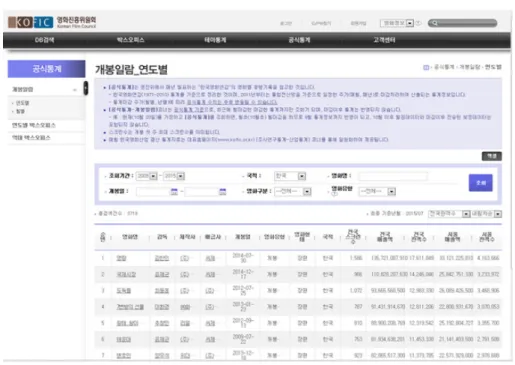Viewport: 515px width, 365px height.
Task: Open the start date calendar icon
Action: click(x=174, y=191)
